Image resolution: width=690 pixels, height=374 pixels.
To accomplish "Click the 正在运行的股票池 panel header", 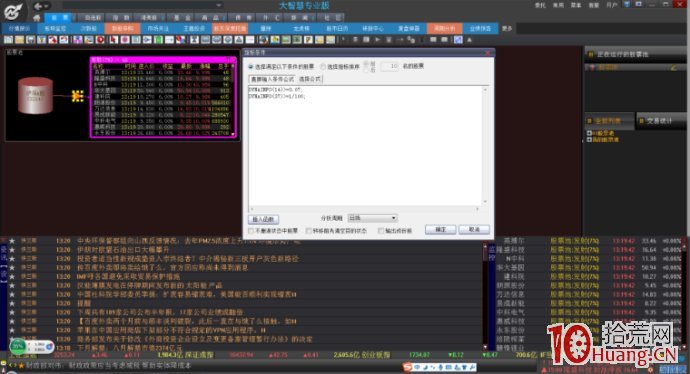I will point(635,54).
